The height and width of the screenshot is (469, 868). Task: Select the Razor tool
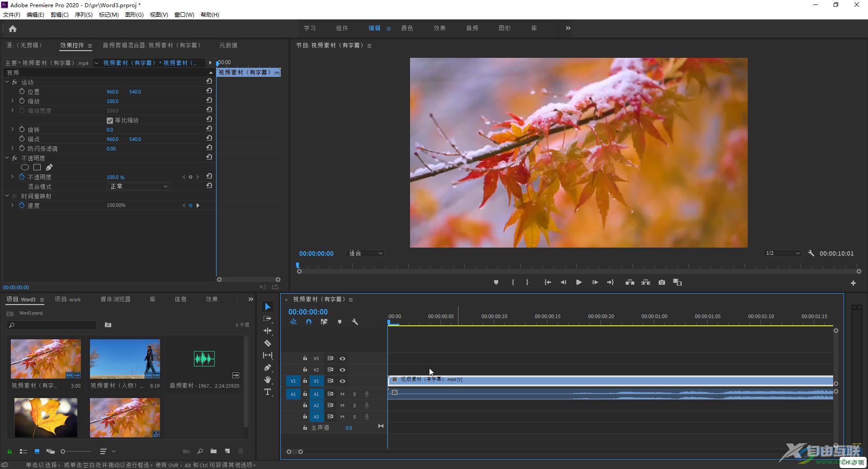[x=268, y=343]
